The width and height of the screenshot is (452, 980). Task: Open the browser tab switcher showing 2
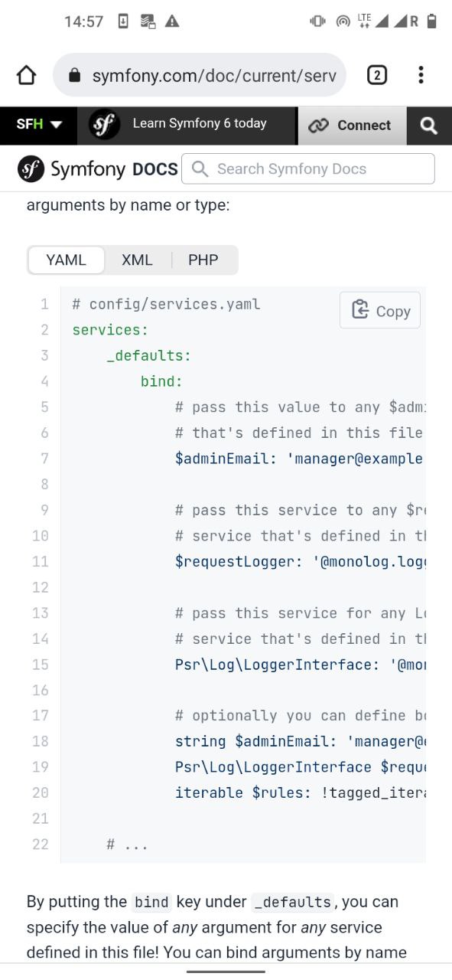coord(377,75)
